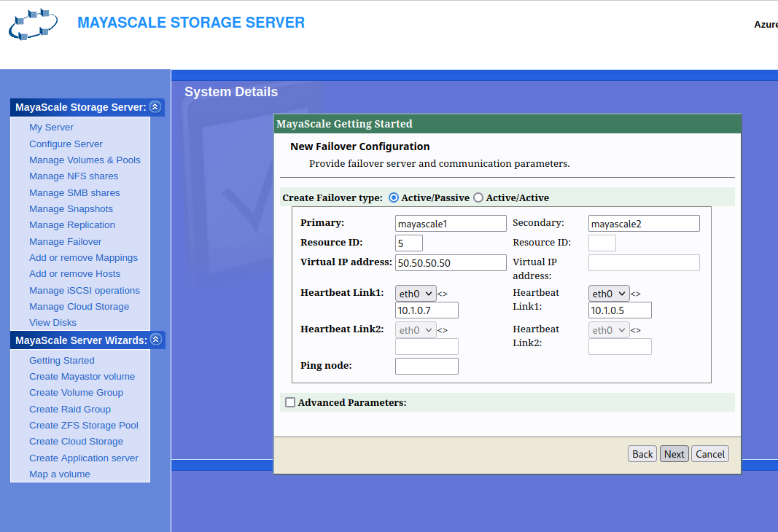Click the Secondary server name field
This screenshot has height=532, width=778.
coord(644,223)
